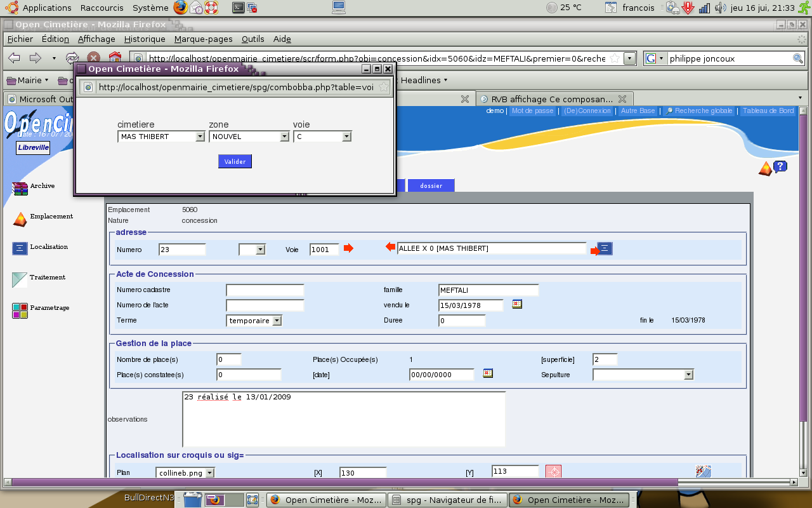Open the calendar icon next to vendu le date
Screen dimensions: 812x508
pyautogui.click(x=518, y=304)
